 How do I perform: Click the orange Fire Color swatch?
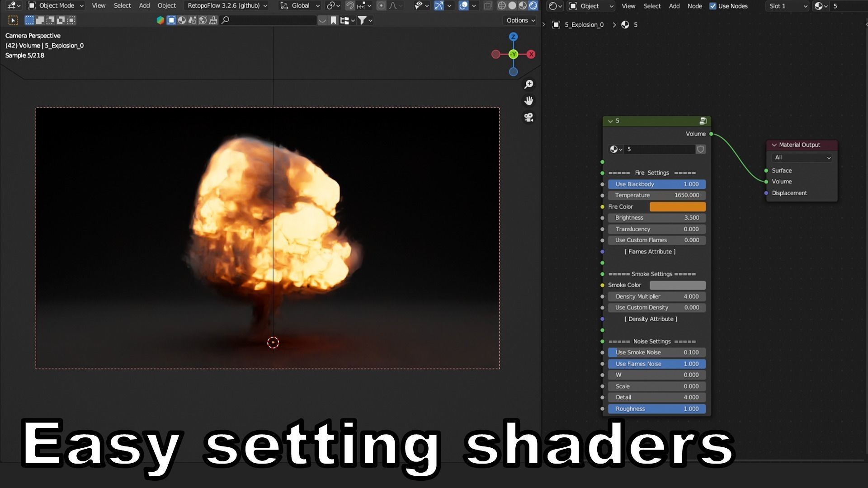(x=677, y=206)
